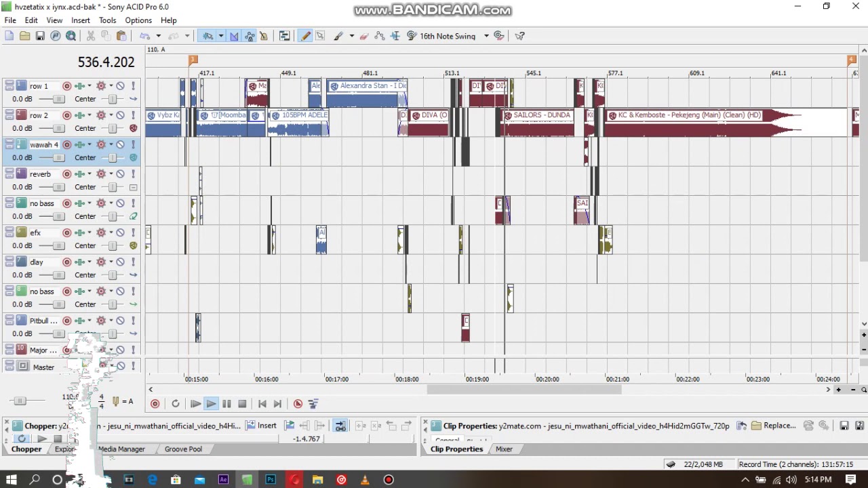The image size is (868, 488).
Task: Open Paint tool options dropdown arrow
Action: [x=351, y=36]
